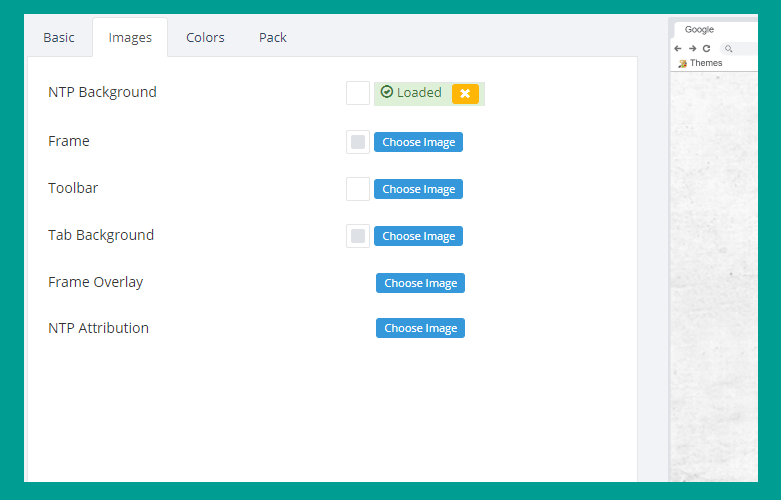Screen dimensions: 781x500
Task: Choose Image for Frame Overlay
Action: [420, 283]
